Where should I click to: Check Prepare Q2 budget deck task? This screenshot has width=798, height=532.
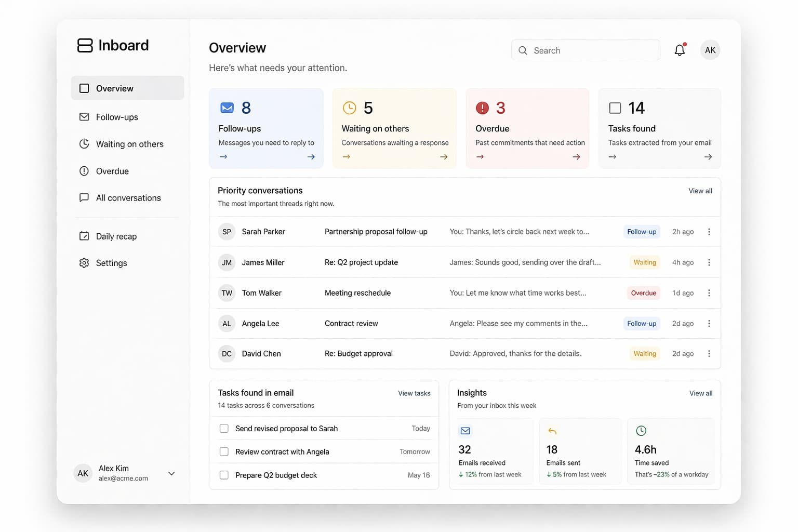[224, 475]
